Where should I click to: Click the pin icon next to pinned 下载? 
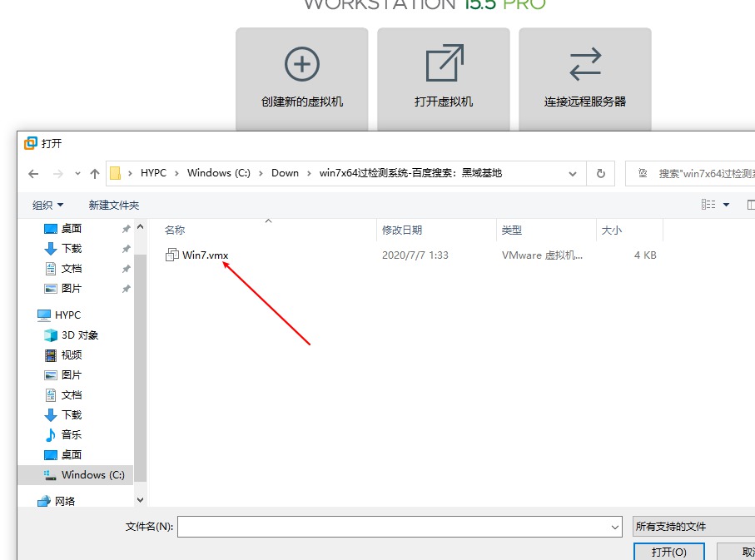127,249
